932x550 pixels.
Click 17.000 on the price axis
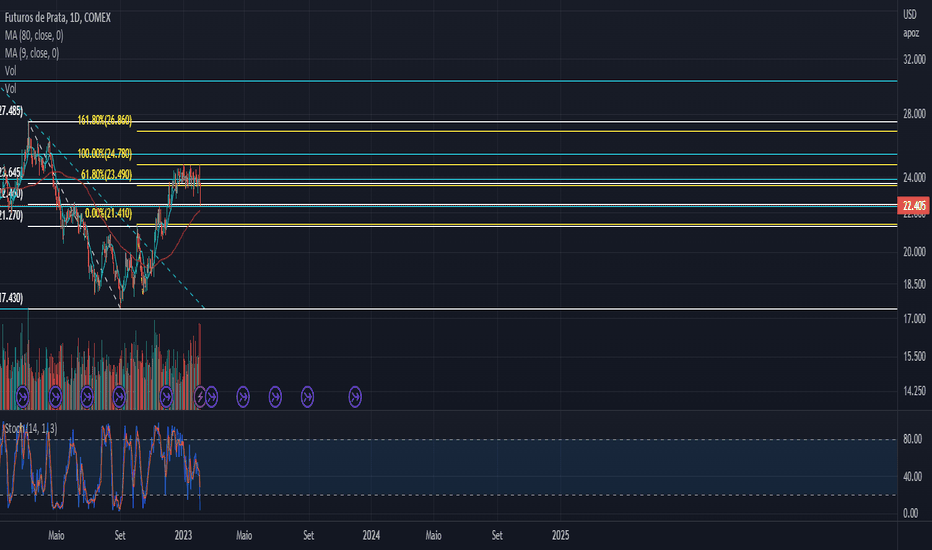tap(914, 319)
